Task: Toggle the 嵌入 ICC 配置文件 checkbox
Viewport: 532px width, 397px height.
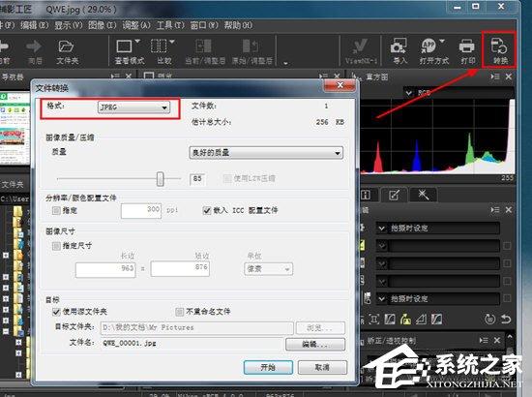Action: [207, 210]
